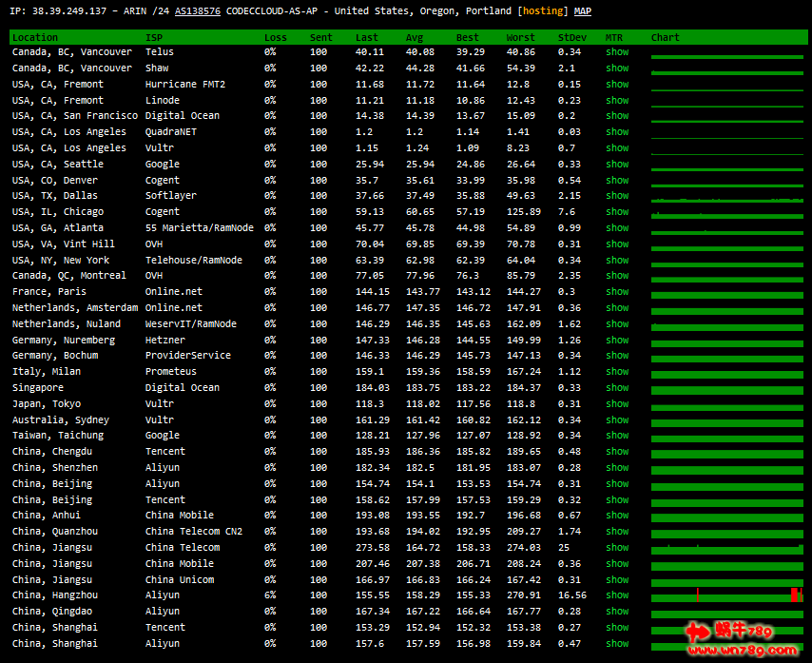Click the Location column header

click(x=35, y=37)
